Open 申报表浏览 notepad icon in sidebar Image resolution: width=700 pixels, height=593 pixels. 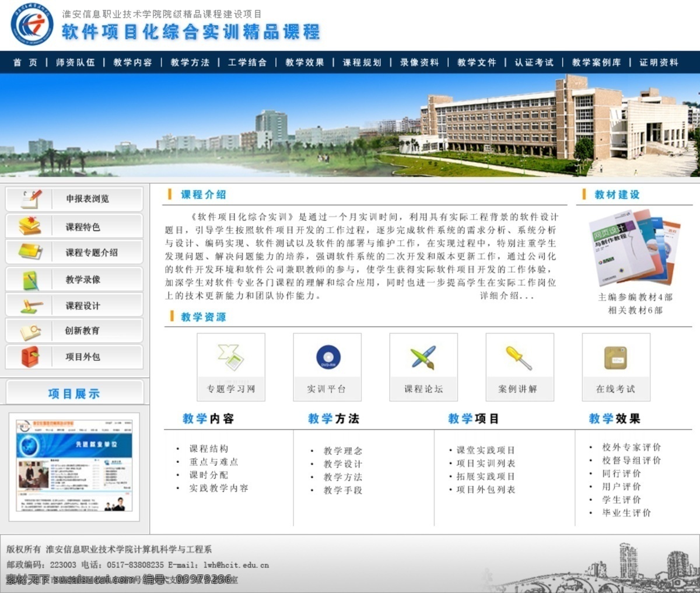[31, 199]
